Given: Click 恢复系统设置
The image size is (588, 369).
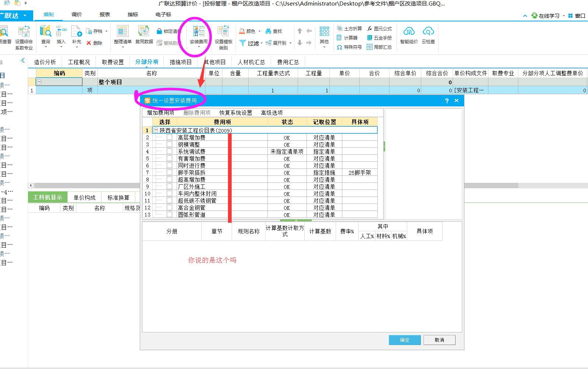Looking at the screenshot, I should click(x=236, y=113).
